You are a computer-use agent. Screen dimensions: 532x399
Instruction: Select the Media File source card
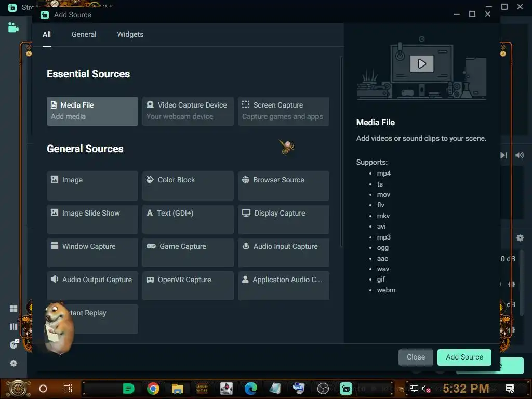92,111
